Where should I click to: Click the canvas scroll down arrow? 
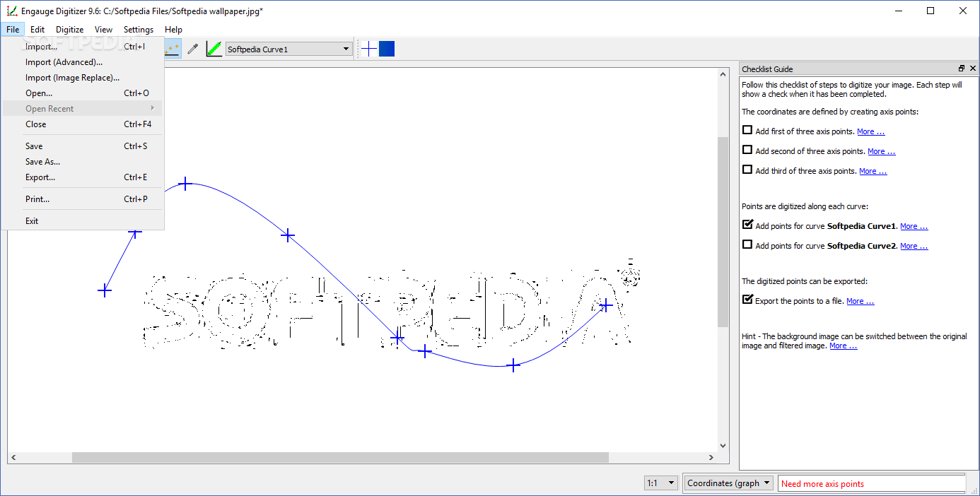[723, 445]
